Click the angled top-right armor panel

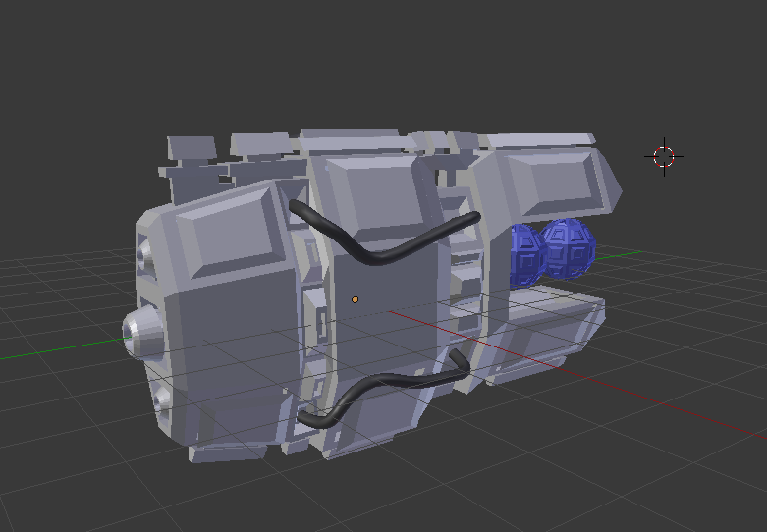point(550,182)
